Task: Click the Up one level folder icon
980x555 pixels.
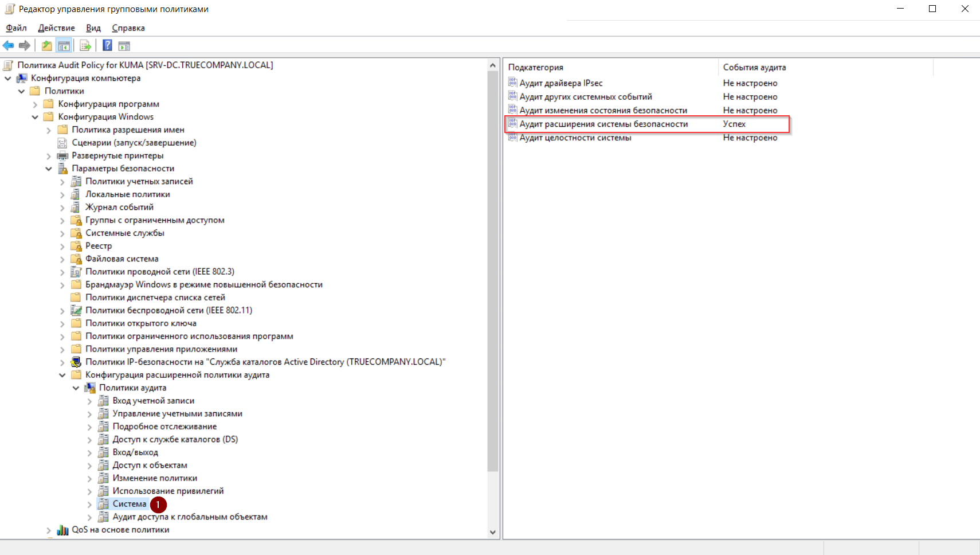Action: 47,46
